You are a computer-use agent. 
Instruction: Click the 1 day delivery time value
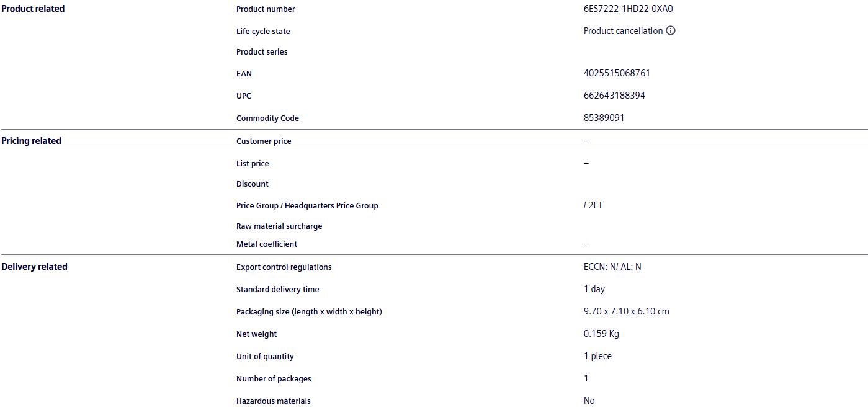click(x=594, y=289)
